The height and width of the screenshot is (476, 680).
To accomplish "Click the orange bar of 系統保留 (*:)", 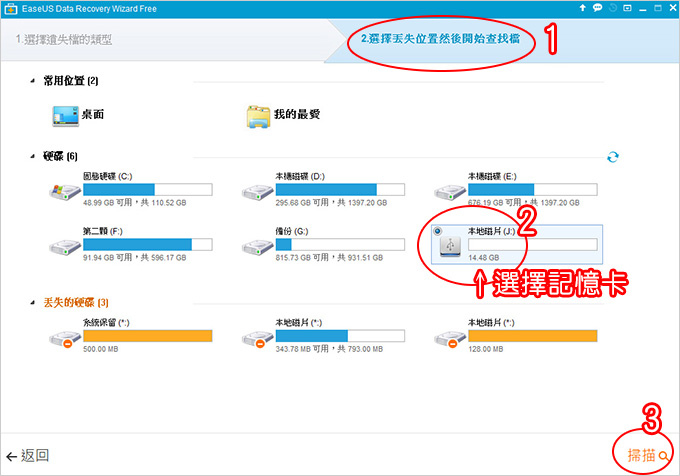I will 147,336.
